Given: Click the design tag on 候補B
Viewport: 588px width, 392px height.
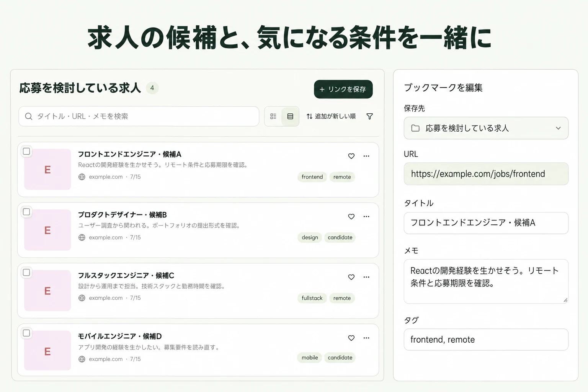Looking at the screenshot, I should (310, 237).
